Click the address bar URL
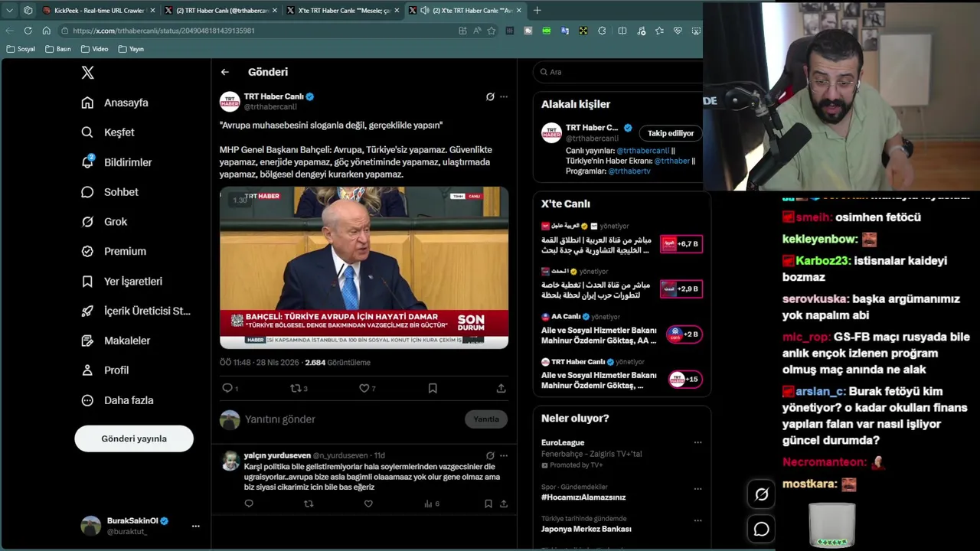The width and height of the screenshot is (980, 551). coord(164,31)
